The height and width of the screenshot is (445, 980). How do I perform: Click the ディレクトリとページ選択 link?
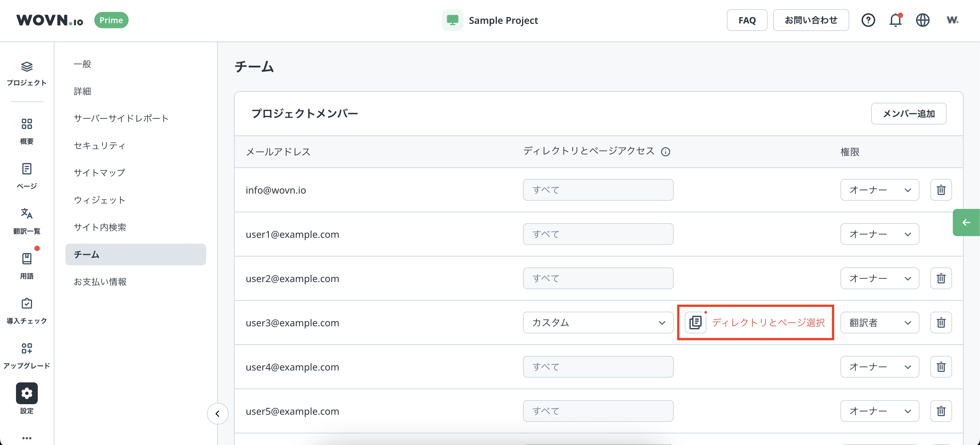coord(768,323)
